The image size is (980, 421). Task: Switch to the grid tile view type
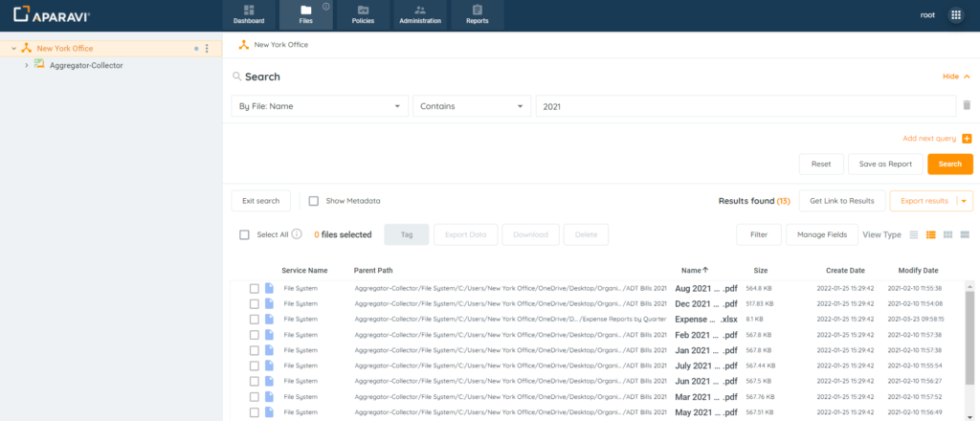coord(948,234)
